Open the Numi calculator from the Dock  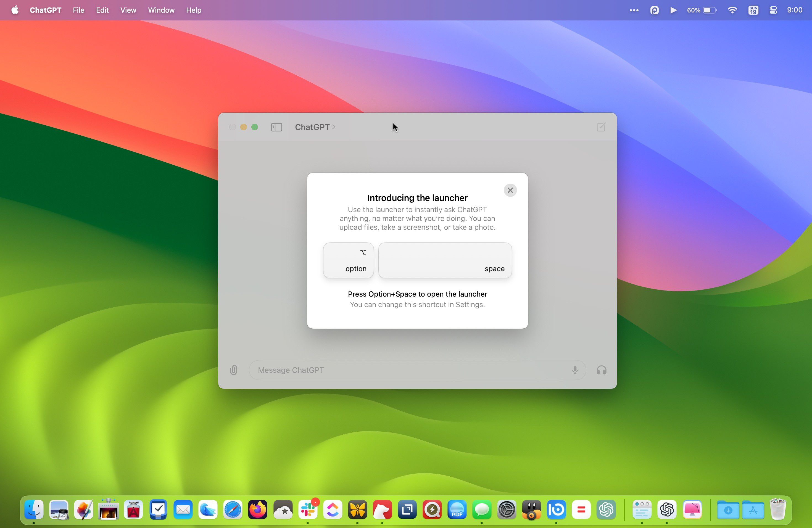tap(581, 509)
